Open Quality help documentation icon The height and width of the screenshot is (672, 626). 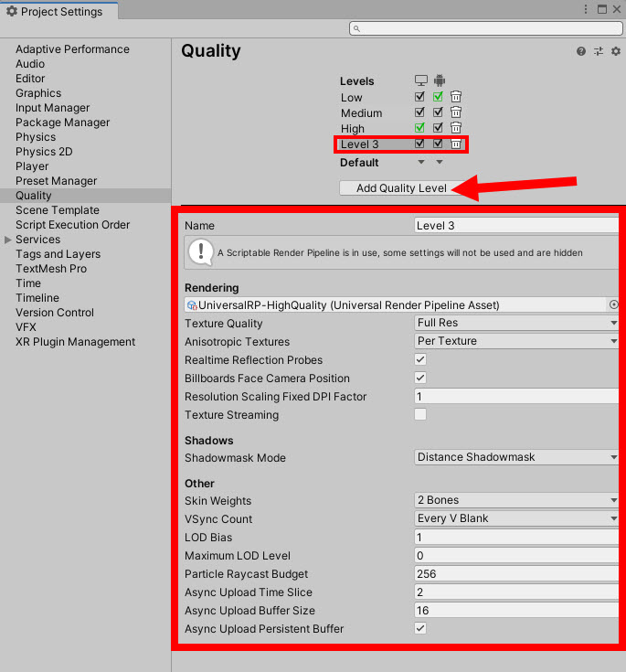[x=580, y=51]
